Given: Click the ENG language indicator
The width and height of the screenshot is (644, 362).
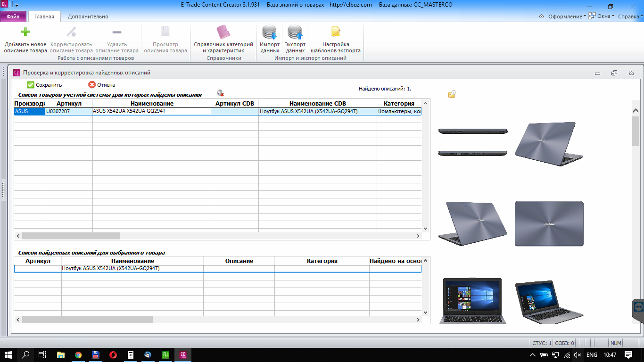Looking at the screenshot, I should pyautogui.click(x=592, y=355).
